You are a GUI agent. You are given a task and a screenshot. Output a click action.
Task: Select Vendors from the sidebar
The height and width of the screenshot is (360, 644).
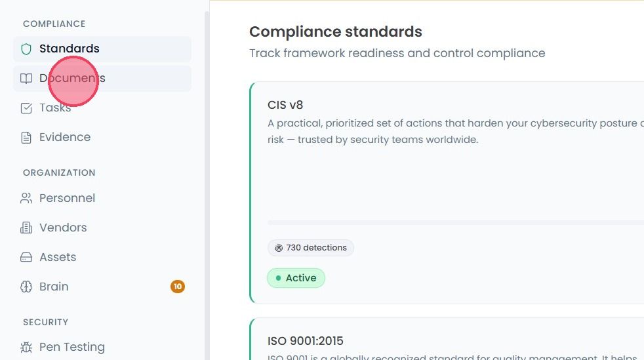102,228
